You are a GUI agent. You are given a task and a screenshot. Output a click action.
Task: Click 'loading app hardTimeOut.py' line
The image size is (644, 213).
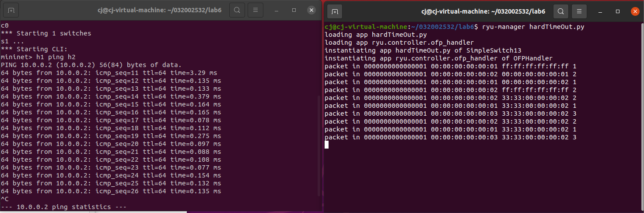[x=375, y=35]
